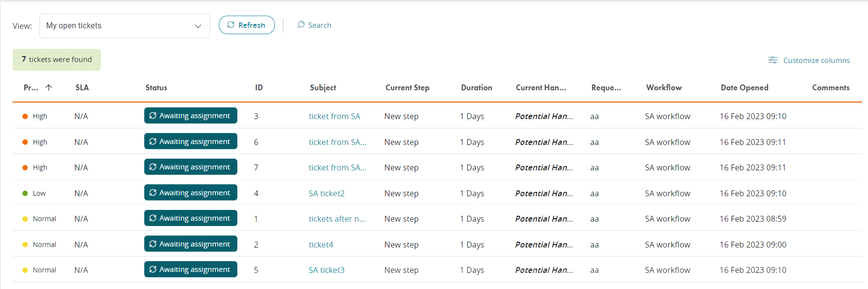Open the My open tickets view dropdown

click(x=124, y=26)
